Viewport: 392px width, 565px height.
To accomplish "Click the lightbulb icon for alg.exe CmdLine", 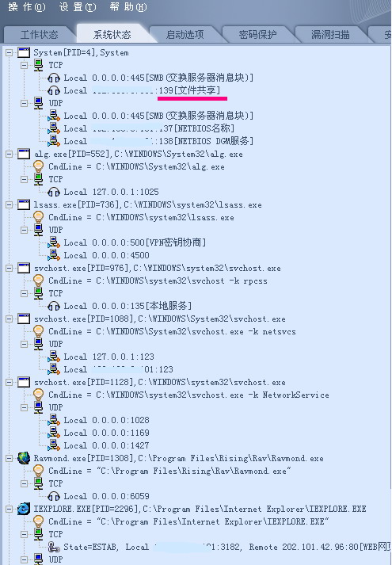I will (38, 166).
